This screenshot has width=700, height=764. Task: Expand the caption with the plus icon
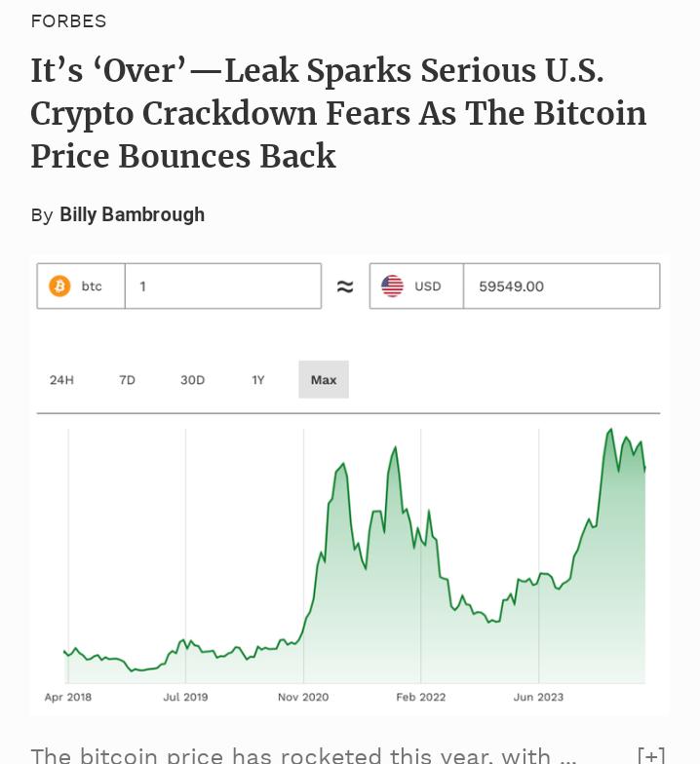651,755
